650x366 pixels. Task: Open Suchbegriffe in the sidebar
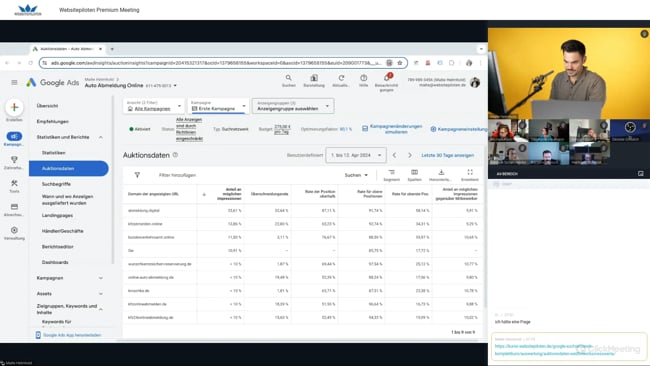point(56,184)
